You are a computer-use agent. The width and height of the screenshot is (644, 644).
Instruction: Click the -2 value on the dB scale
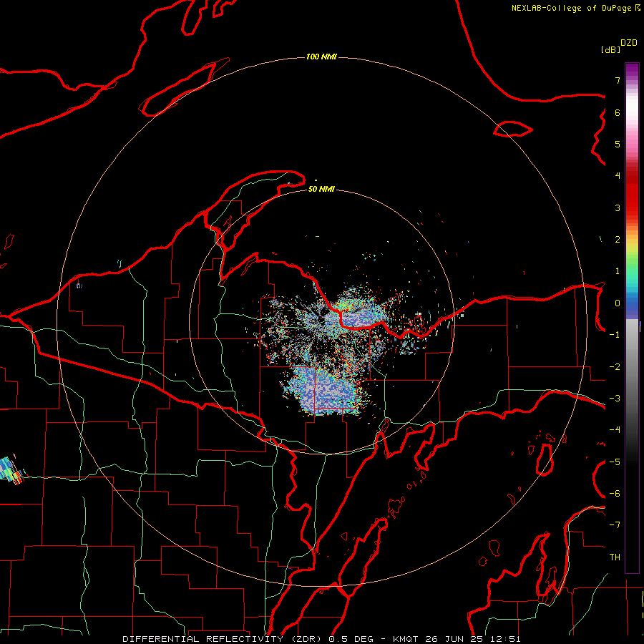click(x=615, y=367)
